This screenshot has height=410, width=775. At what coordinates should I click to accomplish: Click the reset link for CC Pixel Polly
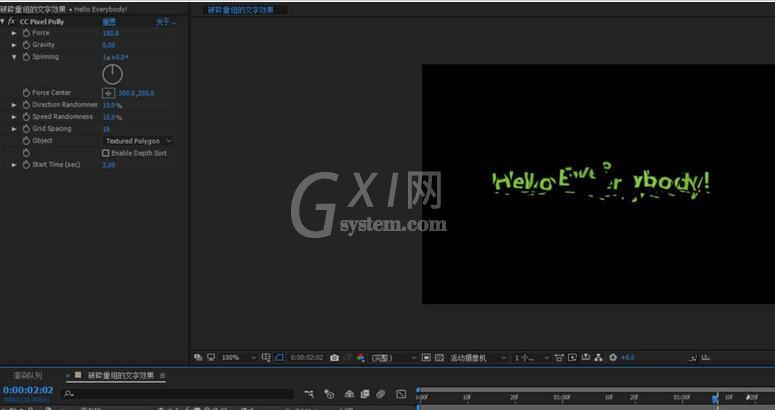[109, 22]
